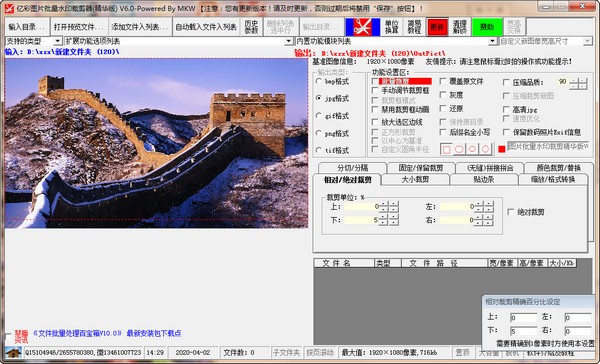Click the Great Wall preview image
This screenshot has width=600, height=364.
(156, 143)
